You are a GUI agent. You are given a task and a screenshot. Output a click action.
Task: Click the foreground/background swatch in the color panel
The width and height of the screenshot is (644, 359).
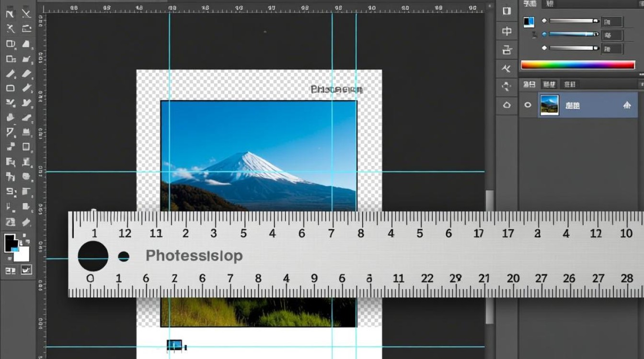pyautogui.click(x=529, y=22)
